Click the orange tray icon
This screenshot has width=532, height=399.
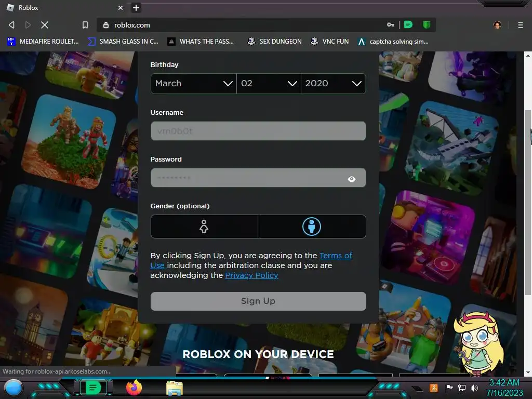pos(434,388)
